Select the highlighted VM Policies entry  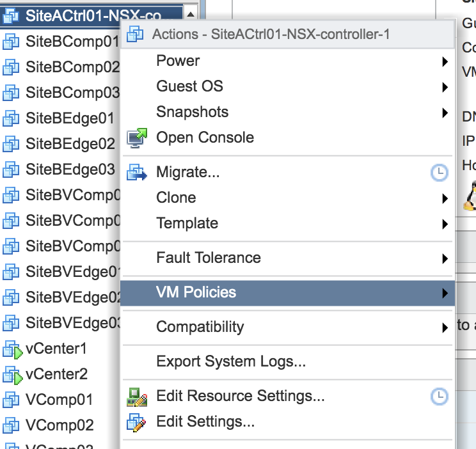(287, 293)
